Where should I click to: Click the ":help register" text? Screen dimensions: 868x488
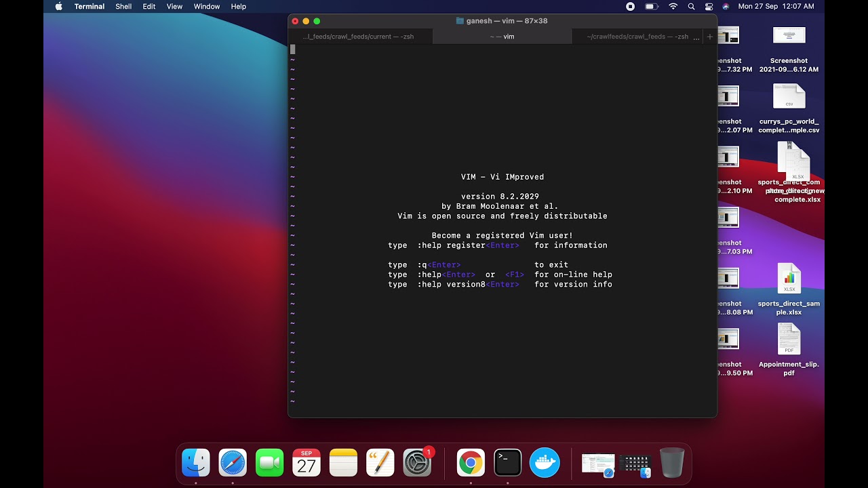pos(451,245)
